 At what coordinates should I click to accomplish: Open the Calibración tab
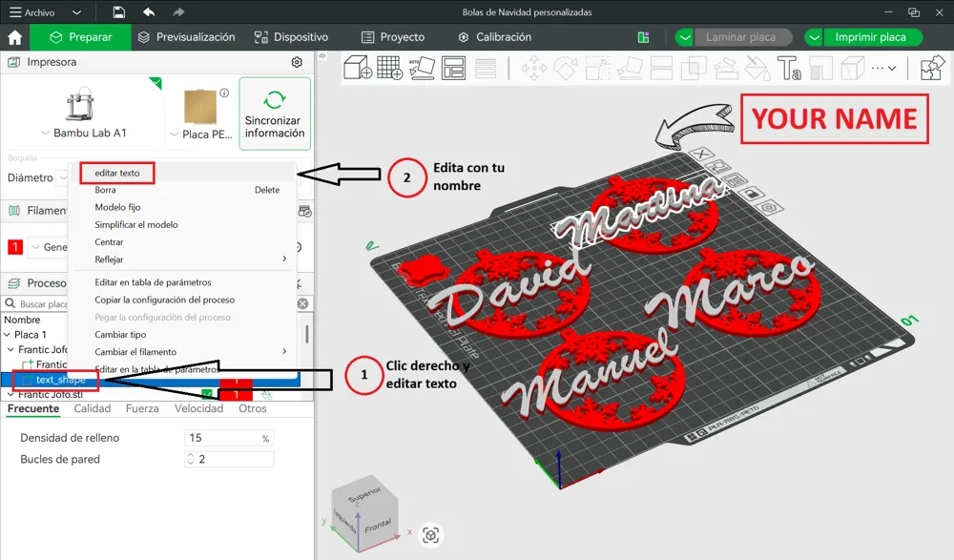point(495,38)
